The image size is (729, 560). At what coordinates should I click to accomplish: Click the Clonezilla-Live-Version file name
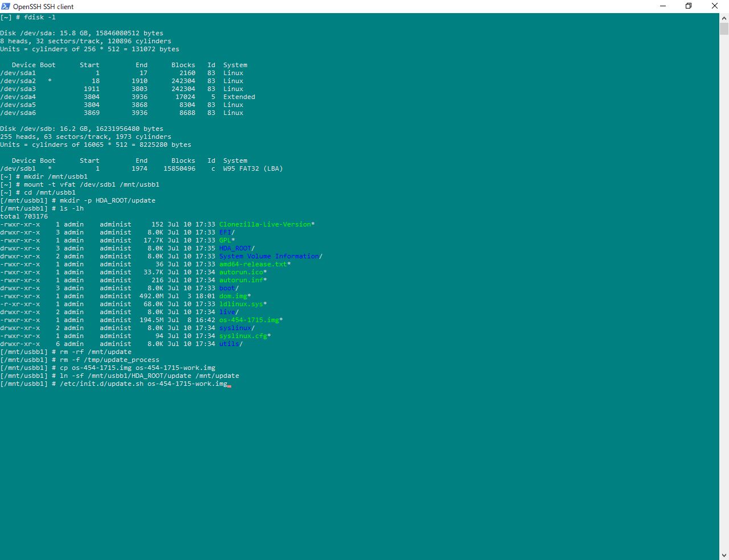coord(265,224)
